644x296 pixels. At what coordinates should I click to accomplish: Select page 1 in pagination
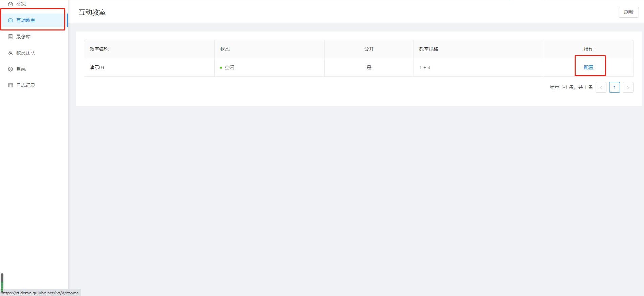click(615, 87)
